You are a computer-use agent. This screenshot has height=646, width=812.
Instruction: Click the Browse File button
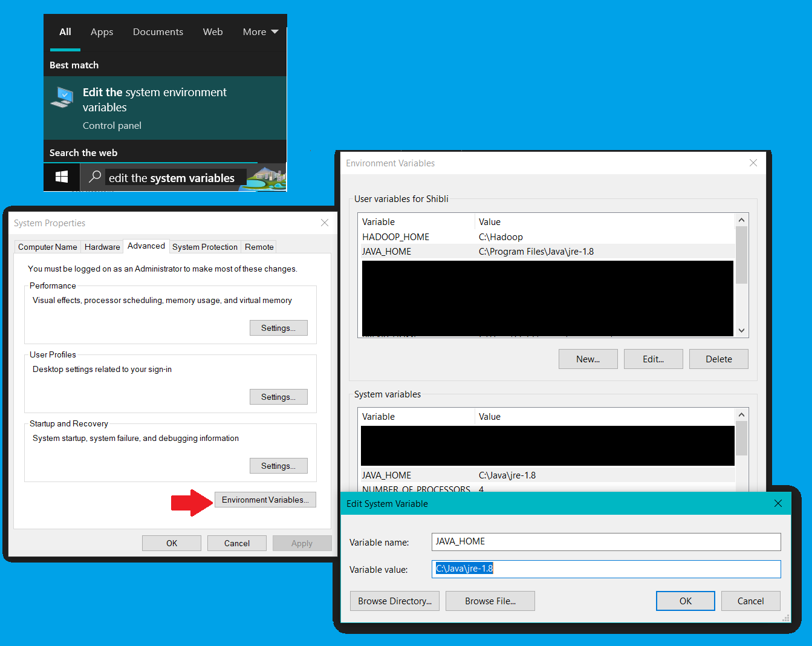pyautogui.click(x=490, y=601)
